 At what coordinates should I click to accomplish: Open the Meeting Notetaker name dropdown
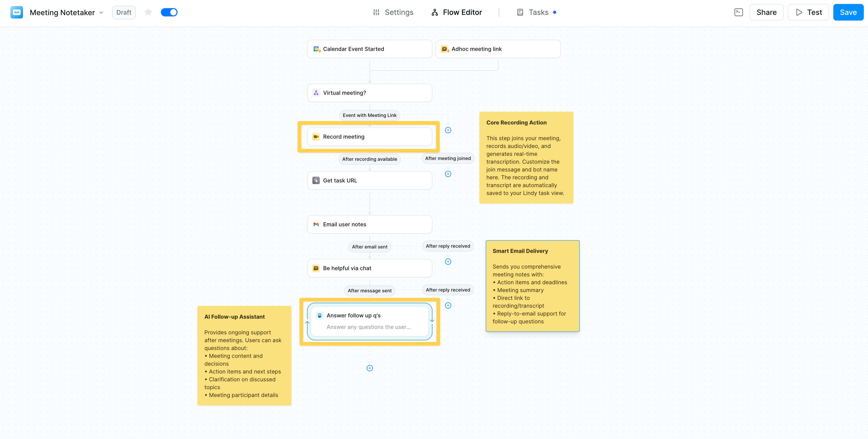click(101, 12)
